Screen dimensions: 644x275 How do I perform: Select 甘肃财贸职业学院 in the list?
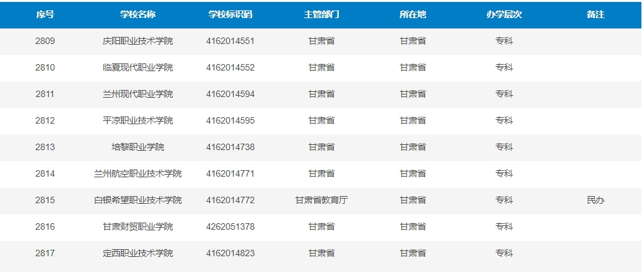tap(138, 227)
